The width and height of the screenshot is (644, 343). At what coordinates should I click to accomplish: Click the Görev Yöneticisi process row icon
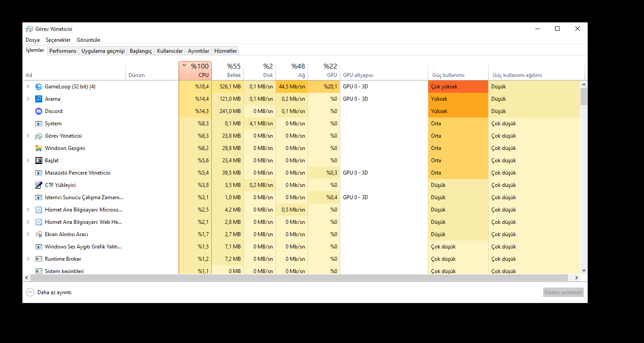pos(39,136)
